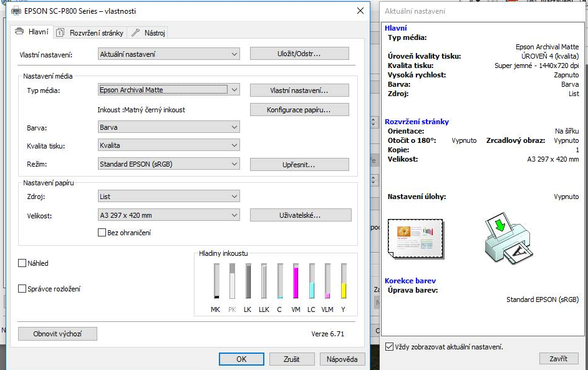Expand the Typ média dropdown
The height and width of the screenshot is (370, 588).
(x=169, y=90)
